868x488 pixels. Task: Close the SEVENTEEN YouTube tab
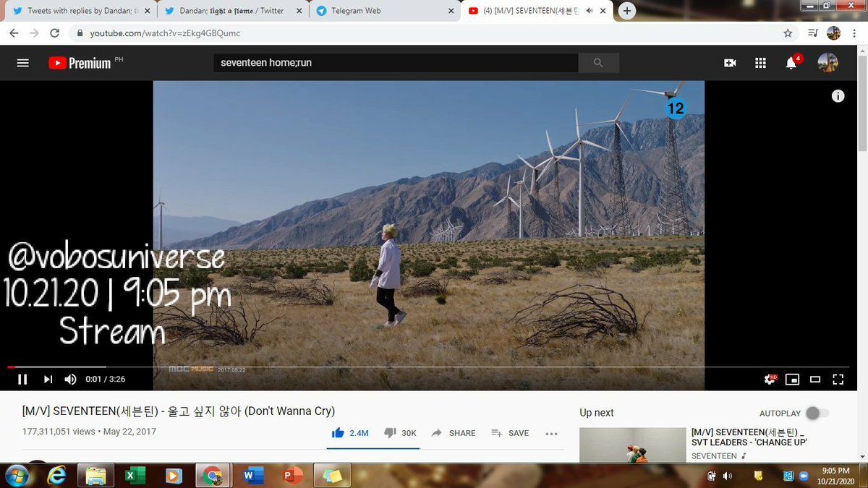point(601,11)
